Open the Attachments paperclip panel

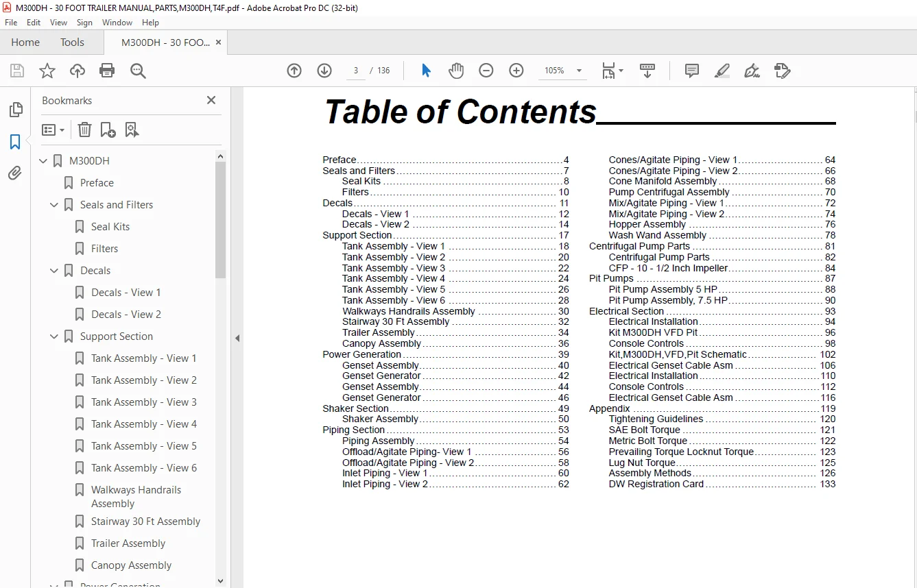click(x=15, y=173)
